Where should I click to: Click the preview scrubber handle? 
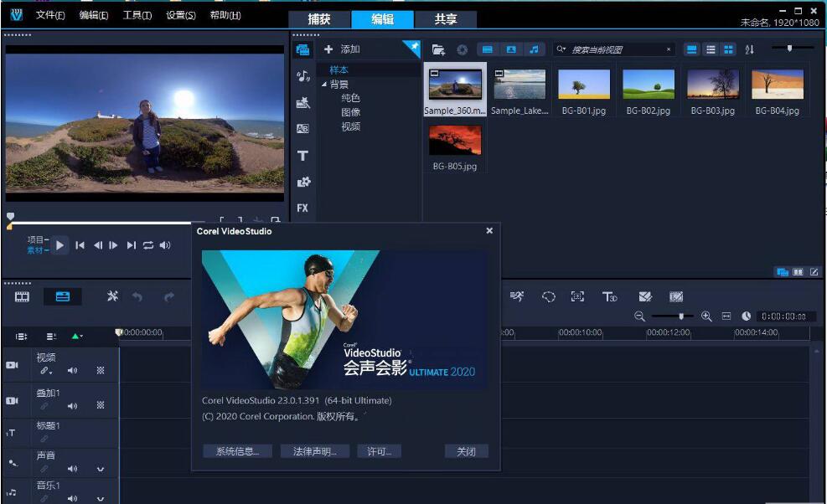tap(10, 216)
